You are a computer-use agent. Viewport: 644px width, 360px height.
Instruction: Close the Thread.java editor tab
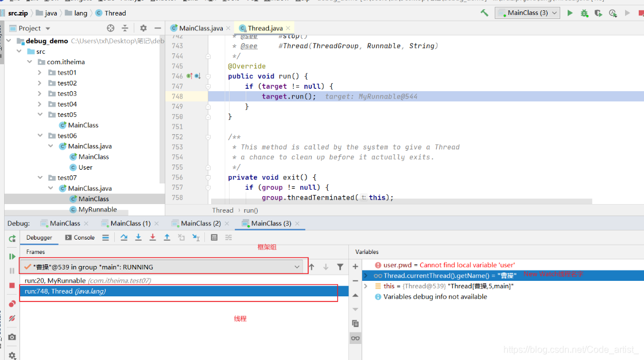pos(288,28)
